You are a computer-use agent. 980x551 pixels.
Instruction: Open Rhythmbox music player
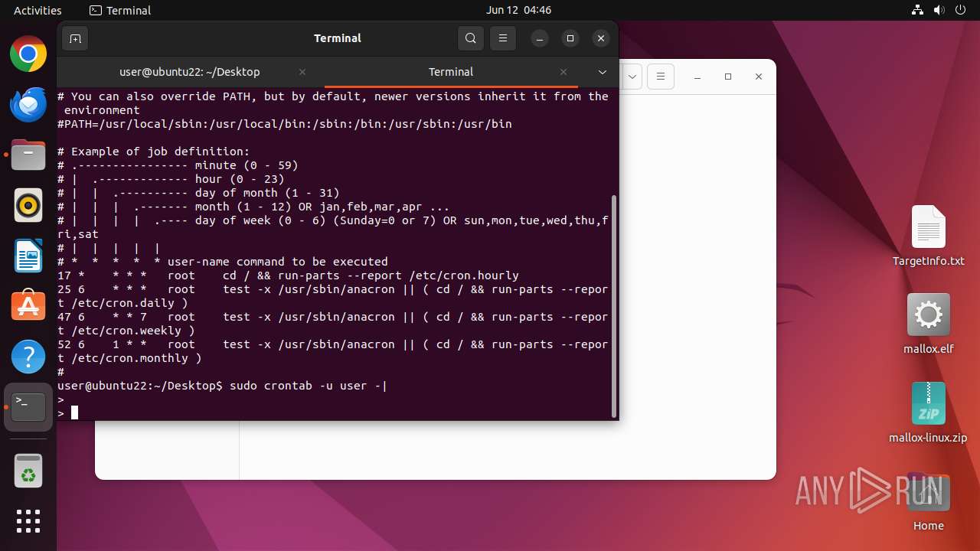28,206
